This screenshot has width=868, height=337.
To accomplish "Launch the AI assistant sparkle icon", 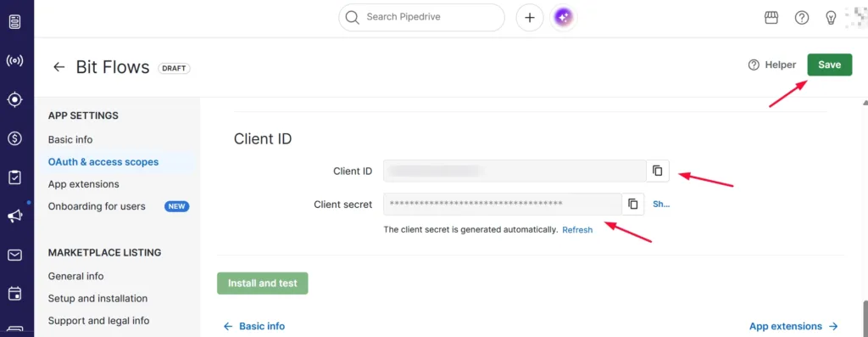I will [564, 18].
